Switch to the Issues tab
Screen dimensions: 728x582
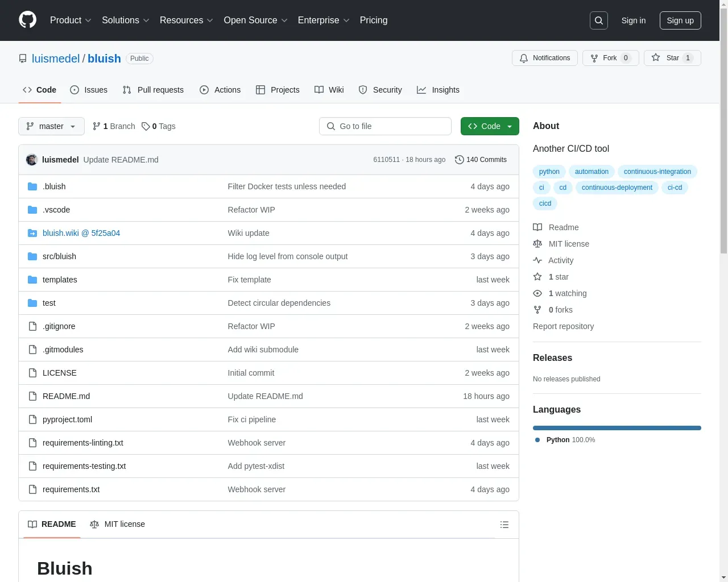89,90
